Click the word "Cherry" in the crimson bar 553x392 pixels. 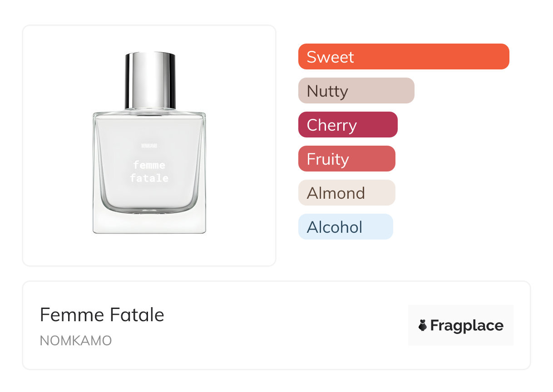[331, 125]
